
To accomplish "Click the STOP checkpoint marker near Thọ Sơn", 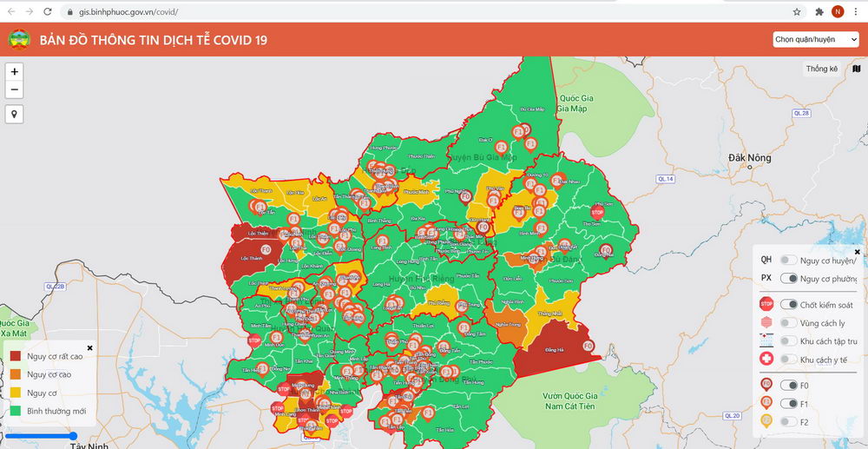I will tap(597, 212).
